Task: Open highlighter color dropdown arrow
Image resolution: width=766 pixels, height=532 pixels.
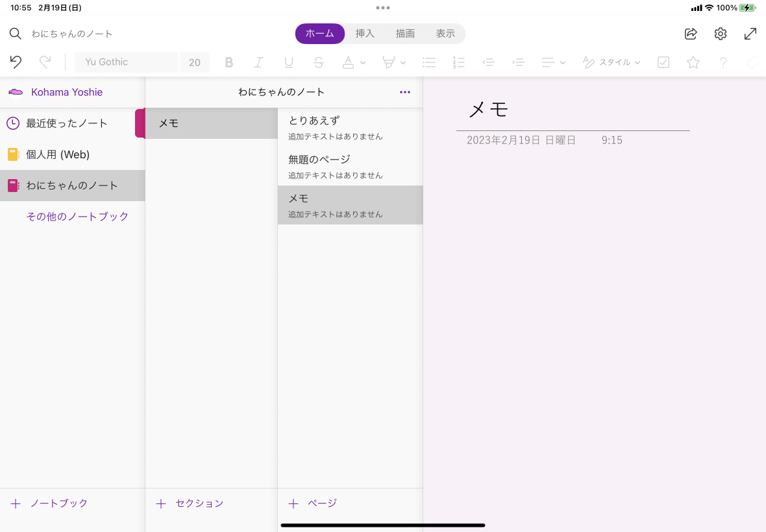Action: click(403, 62)
